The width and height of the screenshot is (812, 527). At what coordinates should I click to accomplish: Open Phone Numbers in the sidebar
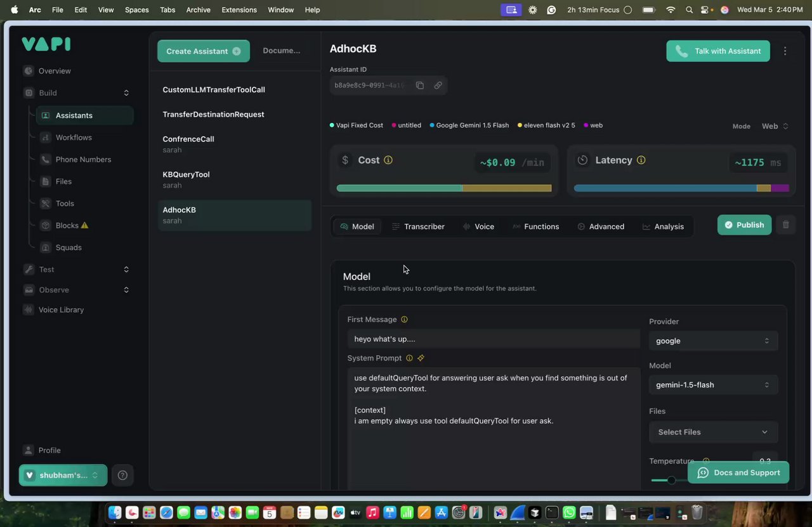tap(83, 159)
